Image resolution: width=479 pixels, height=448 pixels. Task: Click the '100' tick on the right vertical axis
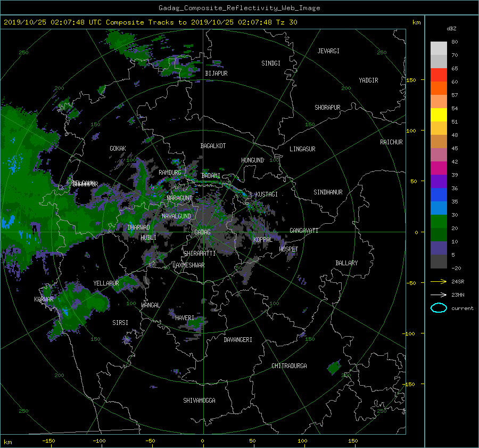(411, 131)
